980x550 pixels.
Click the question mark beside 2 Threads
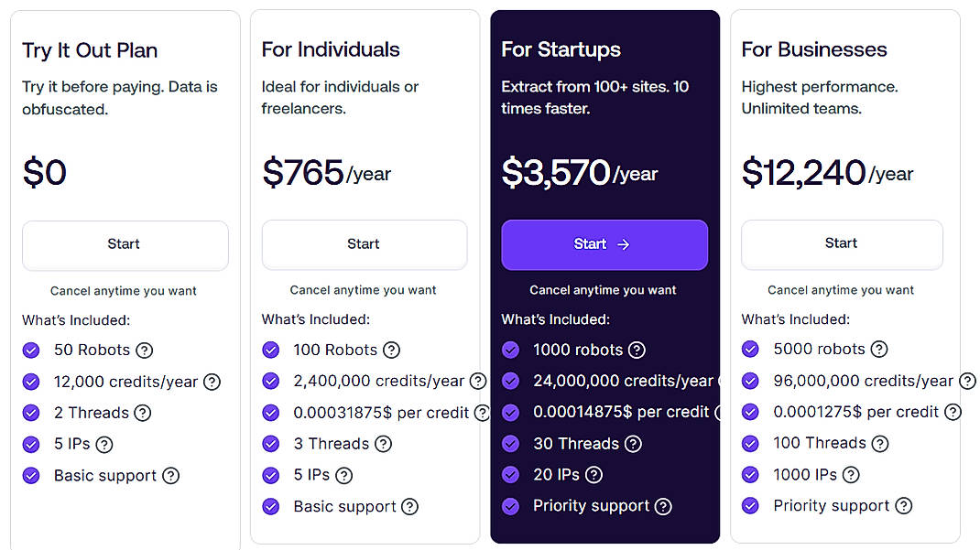(x=143, y=413)
